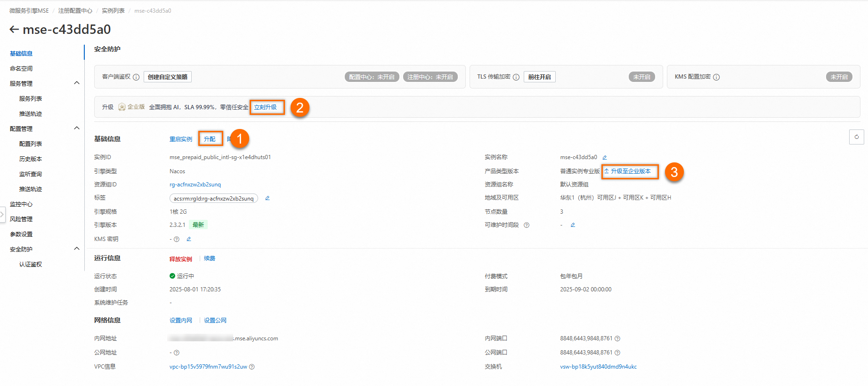Click the 最新 version badge
The height and width of the screenshot is (386, 868).
198,225
